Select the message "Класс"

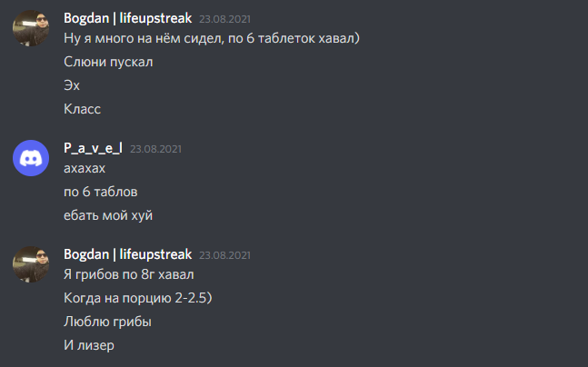[82, 109]
